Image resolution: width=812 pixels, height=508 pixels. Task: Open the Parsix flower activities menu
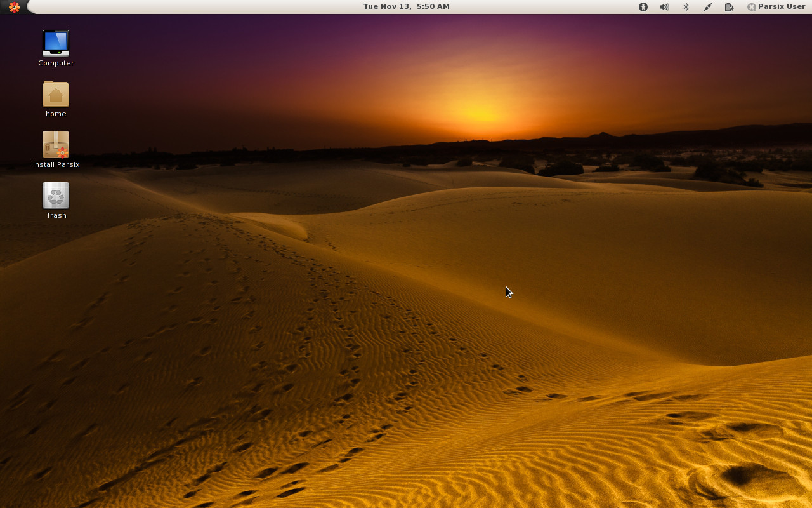(14, 7)
